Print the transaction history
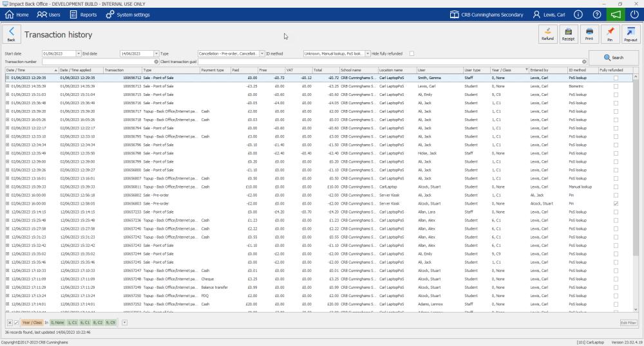 click(x=589, y=34)
